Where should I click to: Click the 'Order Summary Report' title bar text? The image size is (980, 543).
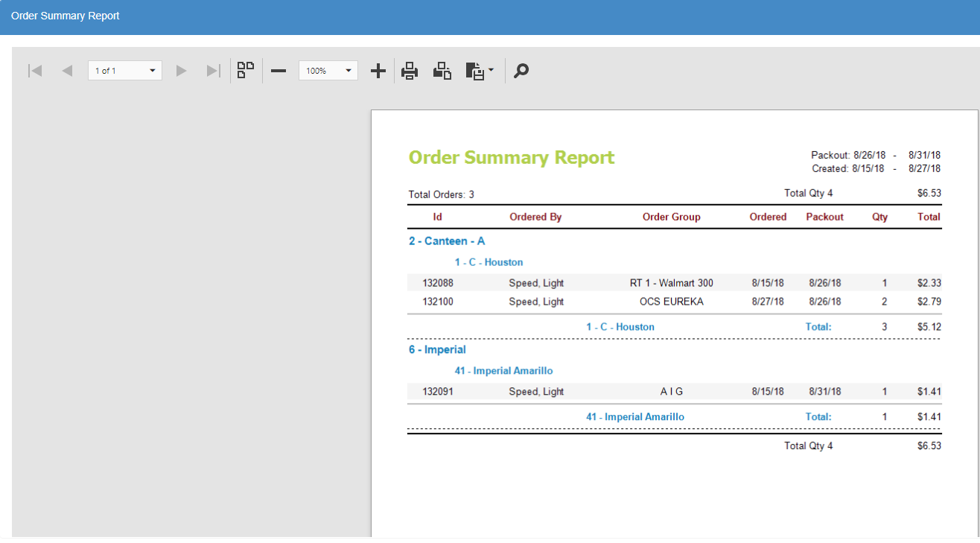point(66,16)
